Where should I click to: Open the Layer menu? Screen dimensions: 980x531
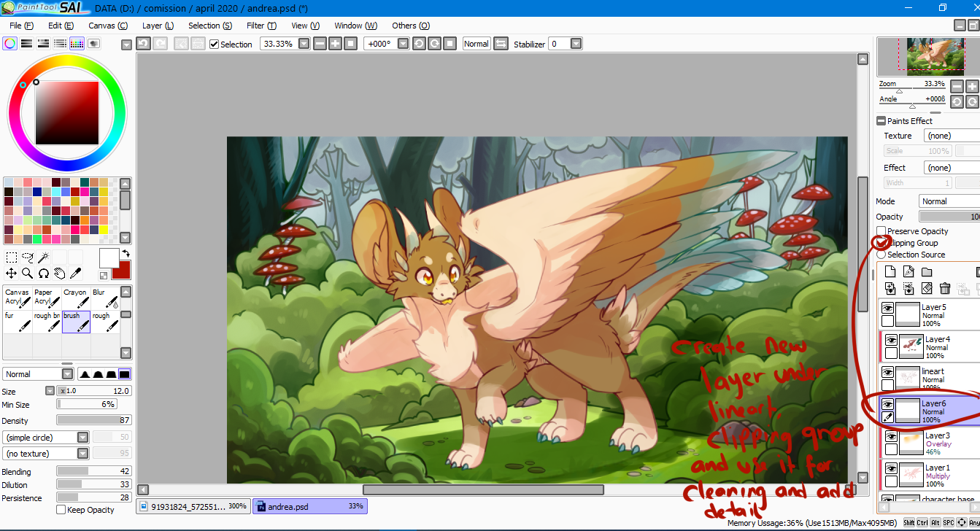pos(158,26)
